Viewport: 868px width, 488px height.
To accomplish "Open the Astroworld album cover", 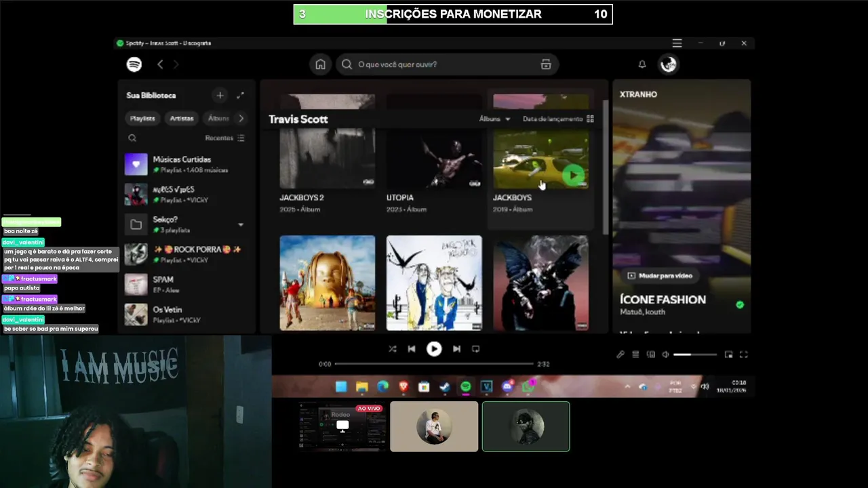I will click(327, 283).
